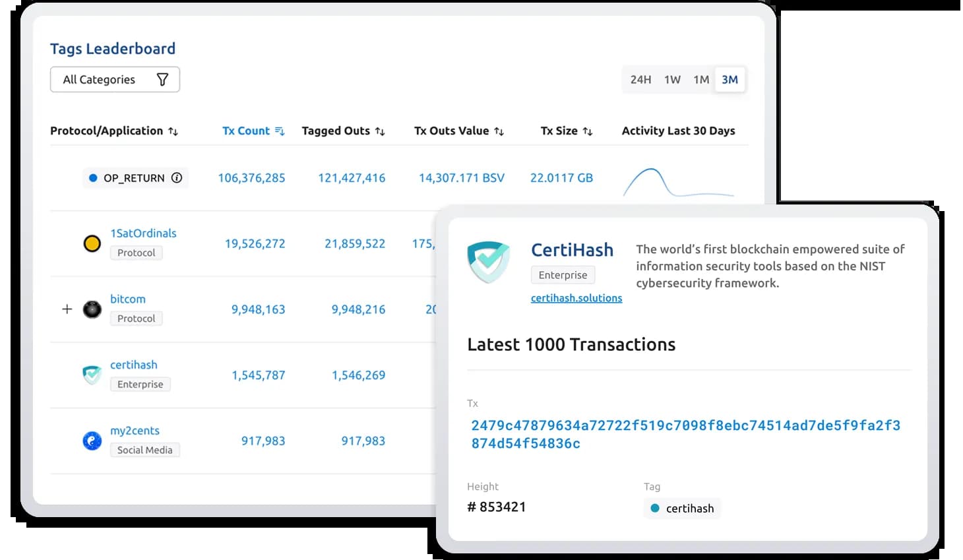The width and height of the screenshot is (963, 560).
Task: Click Tagged Outs value 9,948,216
Action: coord(358,309)
